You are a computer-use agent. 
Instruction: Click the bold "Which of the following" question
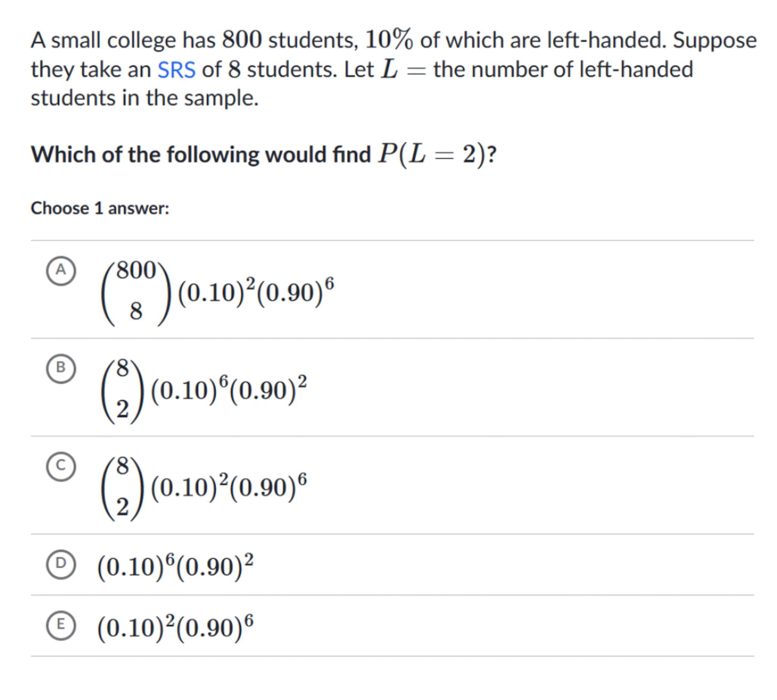tap(200, 155)
